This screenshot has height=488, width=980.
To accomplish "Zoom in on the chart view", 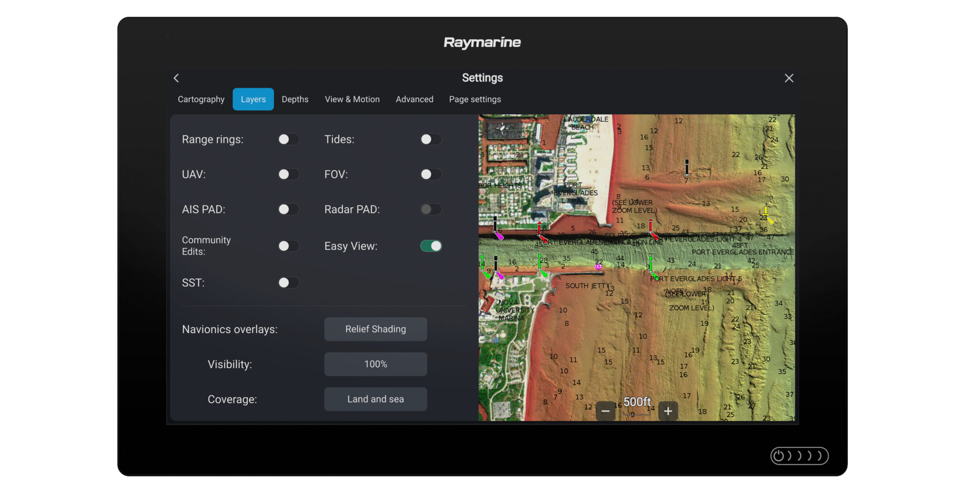I will tap(668, 410).
